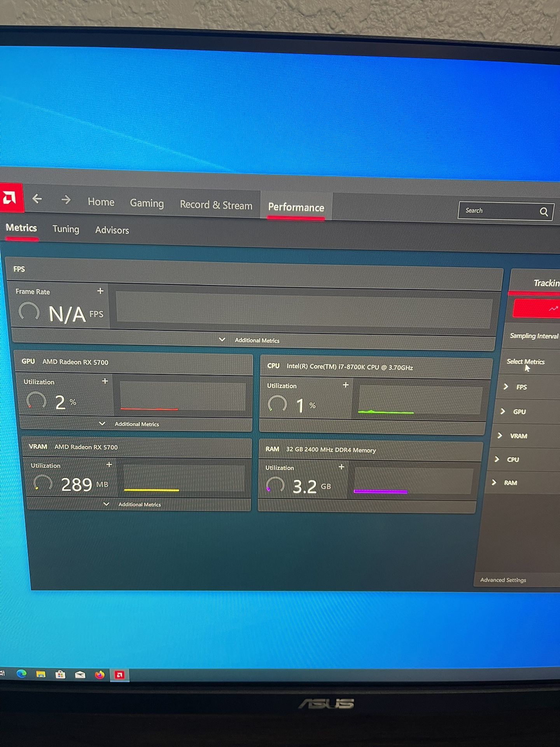Open Firefox from taskbar
560x747 pixels.
[x=100, y=675]
